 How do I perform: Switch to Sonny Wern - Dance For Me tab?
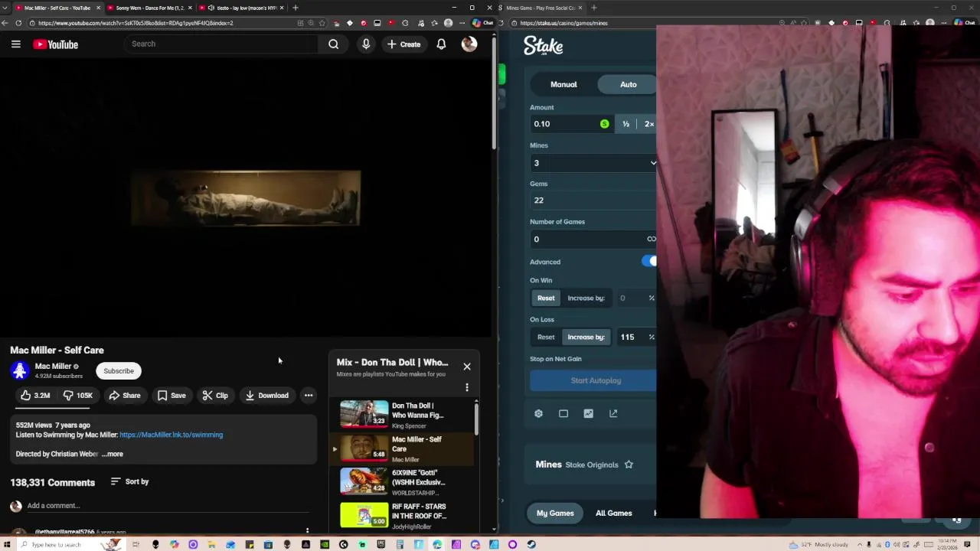click(149, 8)
